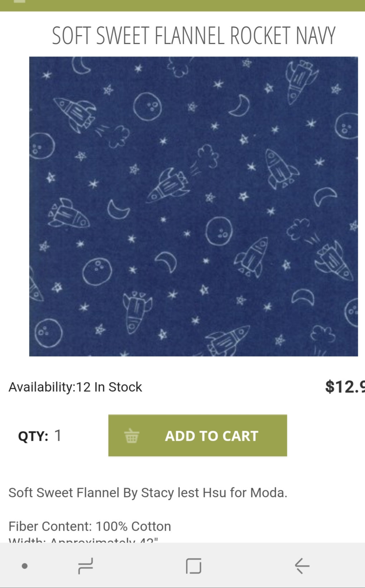This screenshot has width=365, height=588.
Task: Tap the Fiber Content 100% Cotton line
Action: pos(90,526)
